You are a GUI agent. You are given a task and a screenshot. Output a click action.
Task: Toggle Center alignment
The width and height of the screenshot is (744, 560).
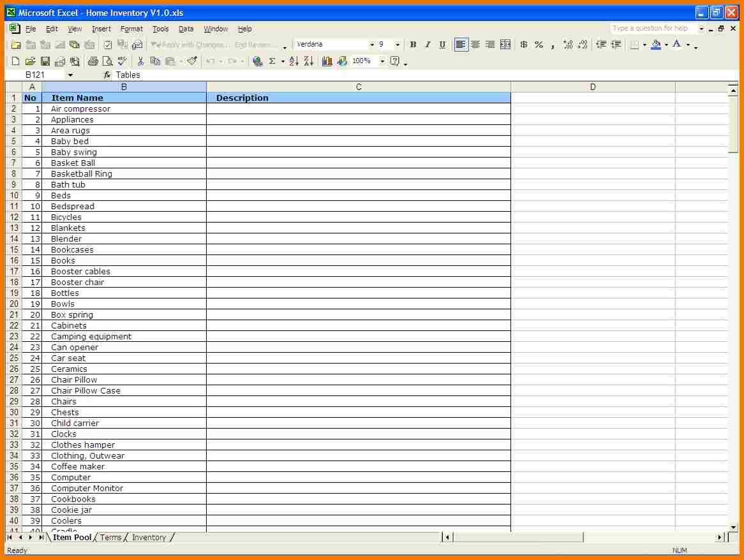coord(475,45)
